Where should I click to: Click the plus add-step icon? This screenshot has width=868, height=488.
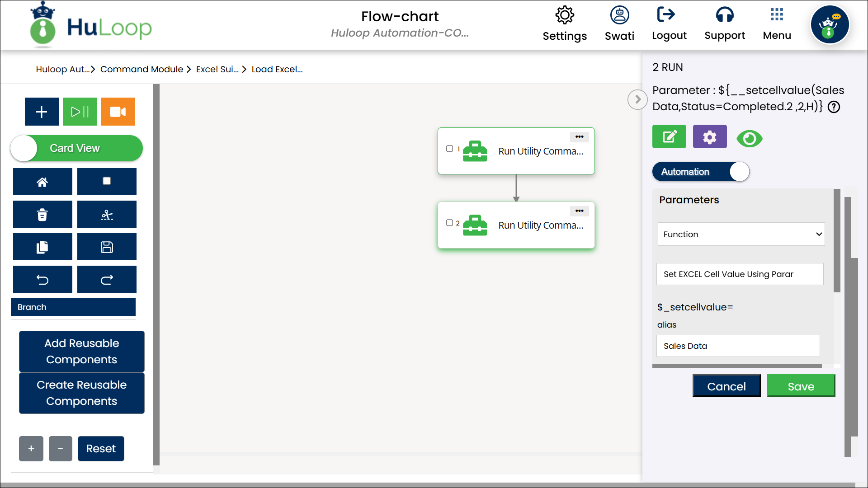tap(42, 112)
